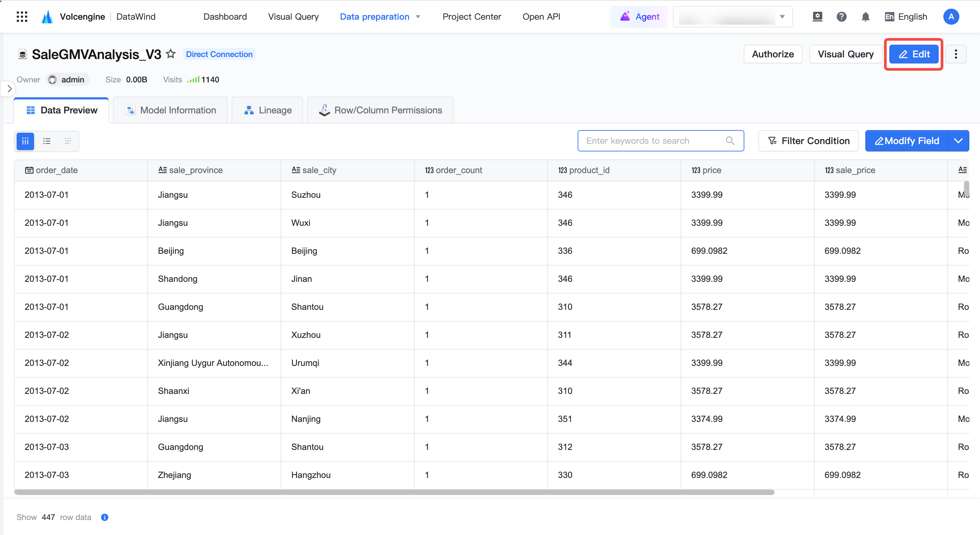Image resolution: width=980 pixels, height=535 pixels.
Task: Expand the collapsed left sidebar
Action: (x=9, y=89)
